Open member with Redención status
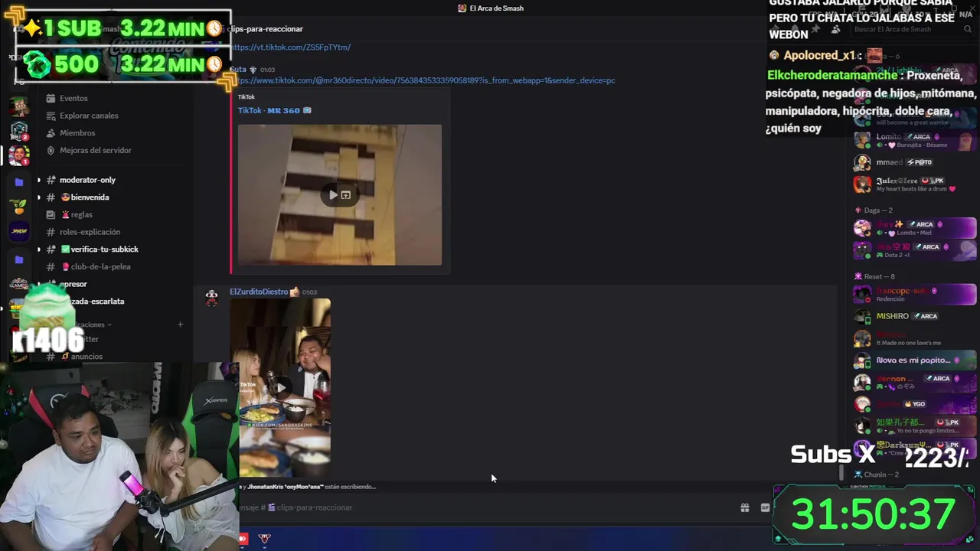This screenshot has width=980, height=551. [x=915, y=295]
